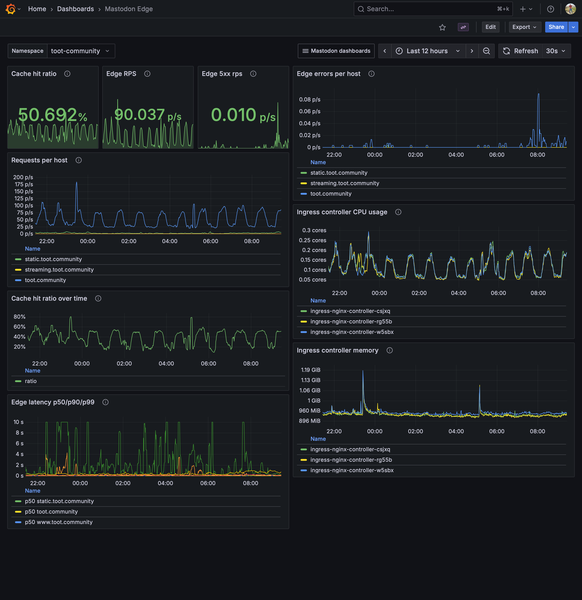Open the Grafana logo menu

[x=11, y=9]
